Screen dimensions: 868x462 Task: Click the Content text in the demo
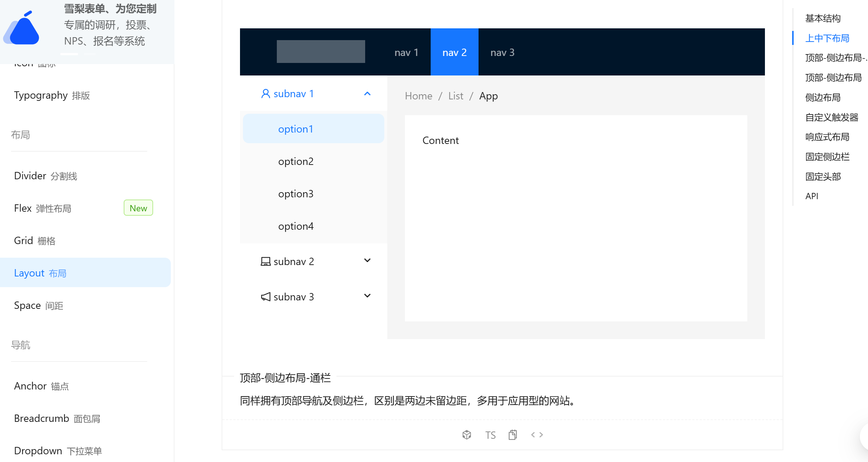(x=441, y=140)
